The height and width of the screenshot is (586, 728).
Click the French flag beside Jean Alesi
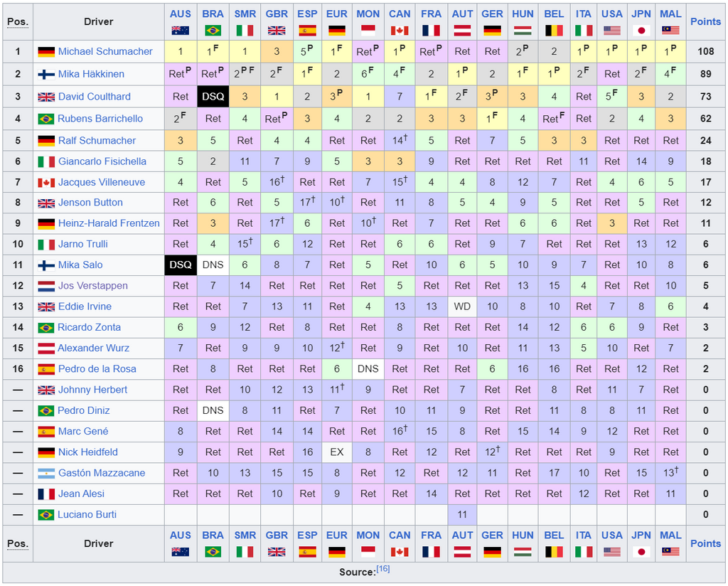tap(46, 494)
